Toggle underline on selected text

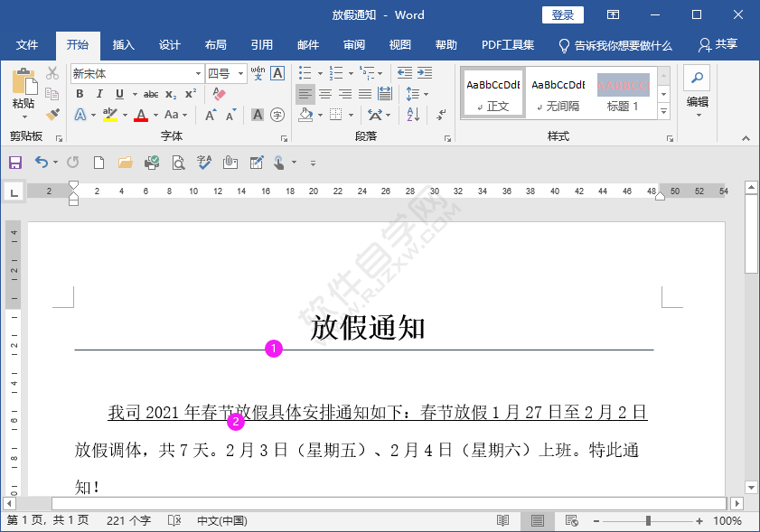pyautogui.click(x=119, y=94)
